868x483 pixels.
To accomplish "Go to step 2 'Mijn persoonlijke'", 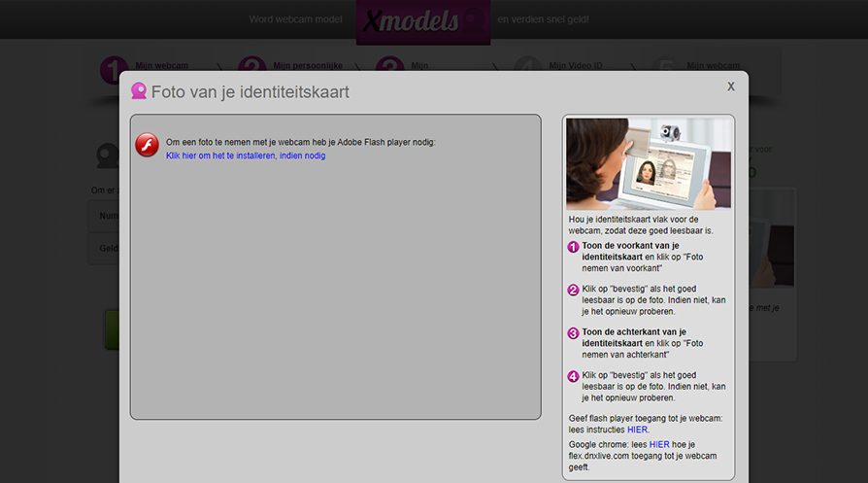I will (x=252, y=66).
